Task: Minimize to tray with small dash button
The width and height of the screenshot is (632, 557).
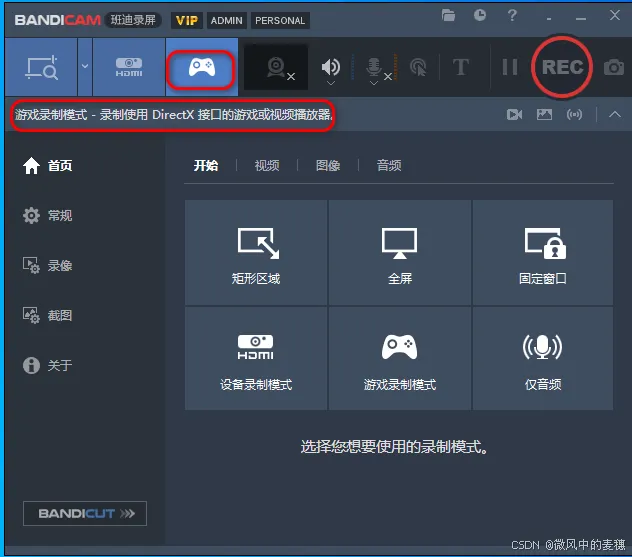Action: [x=549, y=19]
